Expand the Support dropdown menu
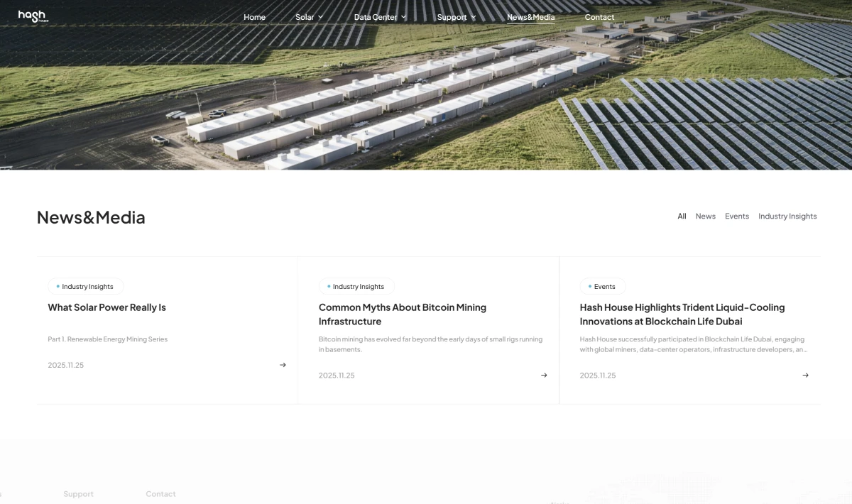Image resolution: width=852 pixels, height=504 pixels. (x=456, y=17)
